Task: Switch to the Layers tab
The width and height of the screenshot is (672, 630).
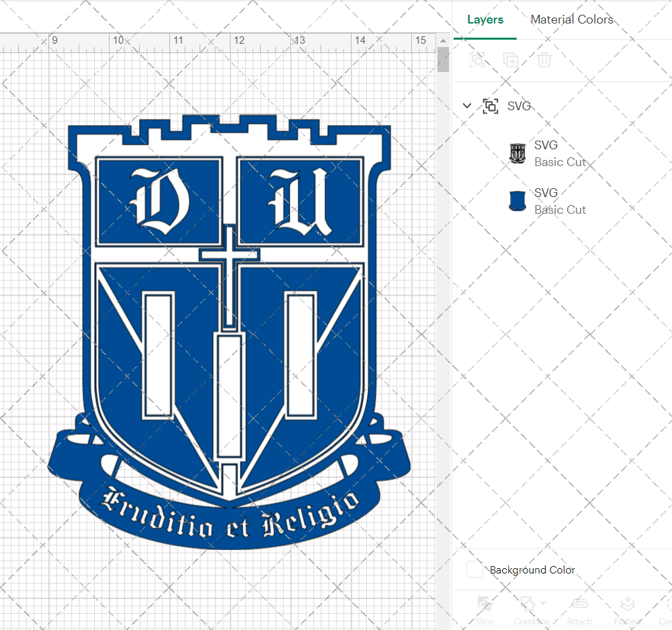Action: [x=485, y=19]
